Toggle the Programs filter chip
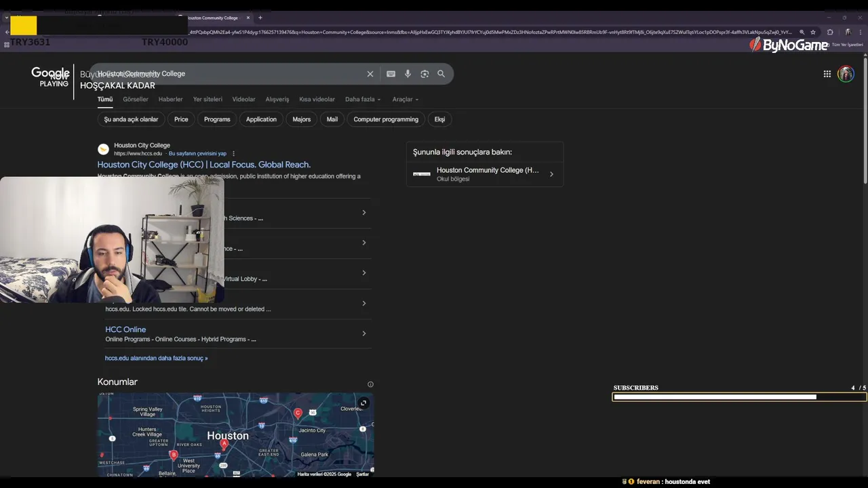Screen dimensions: 868x488 (x=217, y=119)
